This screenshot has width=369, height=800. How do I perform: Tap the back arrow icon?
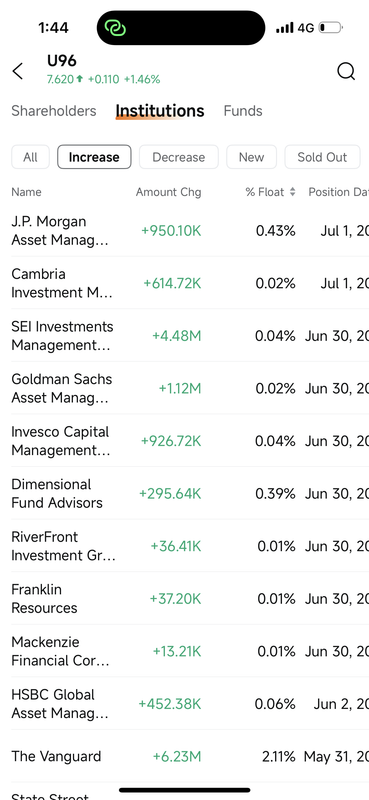click(x=18, y=71)
